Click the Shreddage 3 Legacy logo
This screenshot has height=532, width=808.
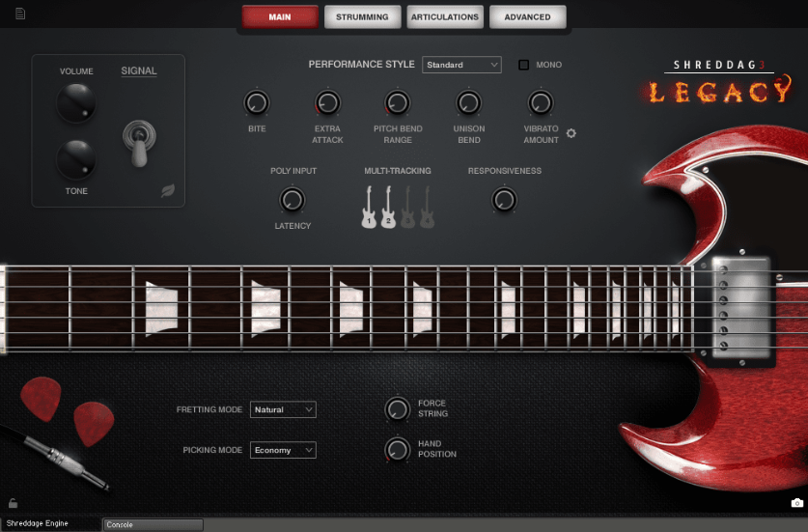click(719, 82)
